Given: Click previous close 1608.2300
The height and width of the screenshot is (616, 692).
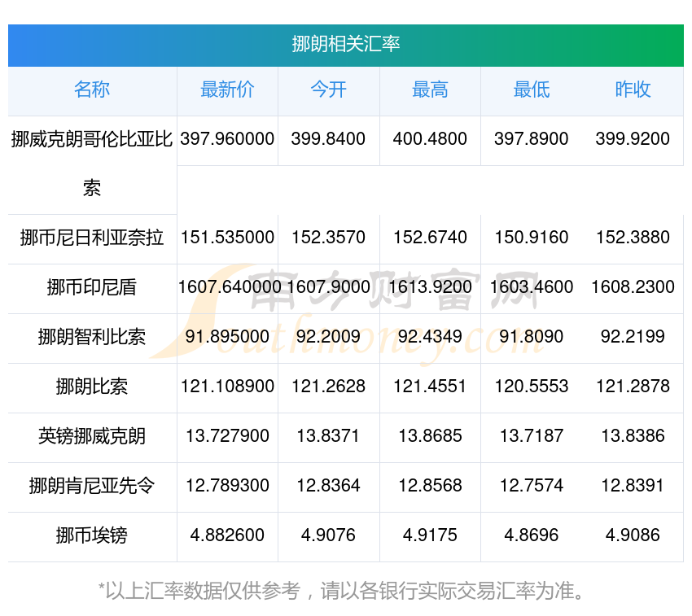Looking at the screenshot, I should 633,287.
